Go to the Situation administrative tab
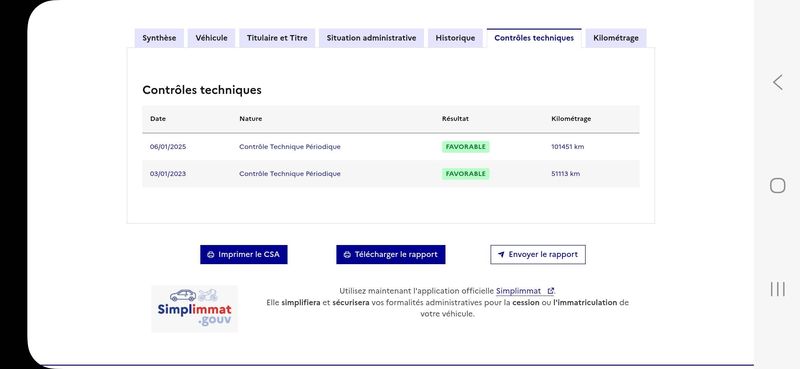This screenshot has width=800, height=369. [x=371, y=38]
